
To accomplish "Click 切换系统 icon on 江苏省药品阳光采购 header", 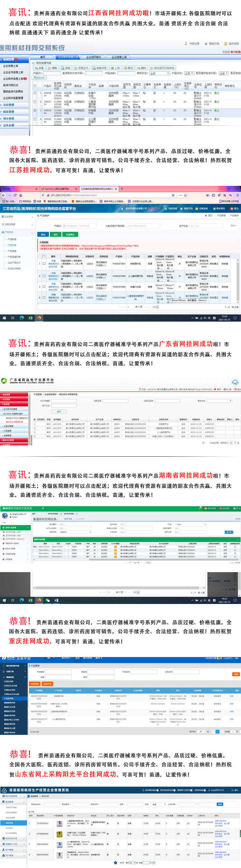I will coord(197,209).
